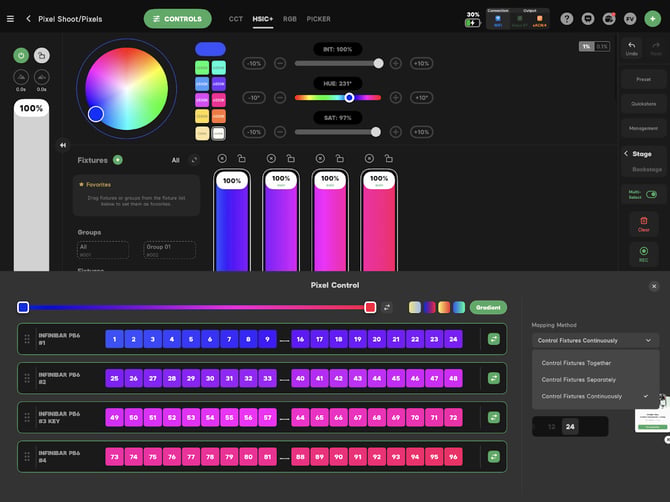Collapse the Stage section chevron
Viewport: 670px width, 502px height.
click(x=626, y=153)
